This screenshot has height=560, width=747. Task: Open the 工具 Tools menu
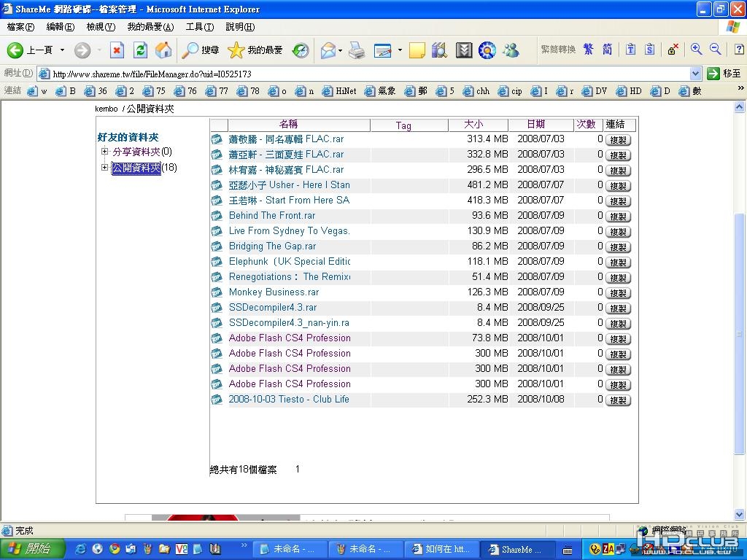pos(199,27)
